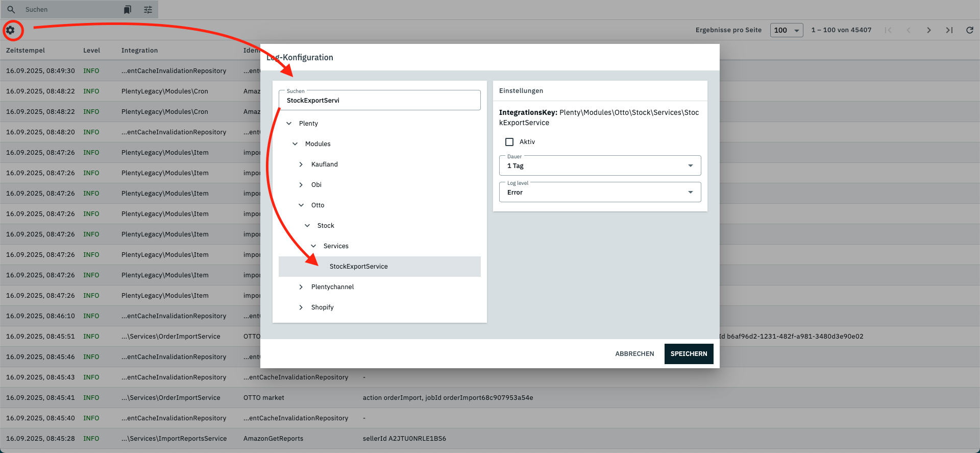This screenshot has width=980, height=453.
Task: Collapse the Otto tree node
Action: (301, 205)
